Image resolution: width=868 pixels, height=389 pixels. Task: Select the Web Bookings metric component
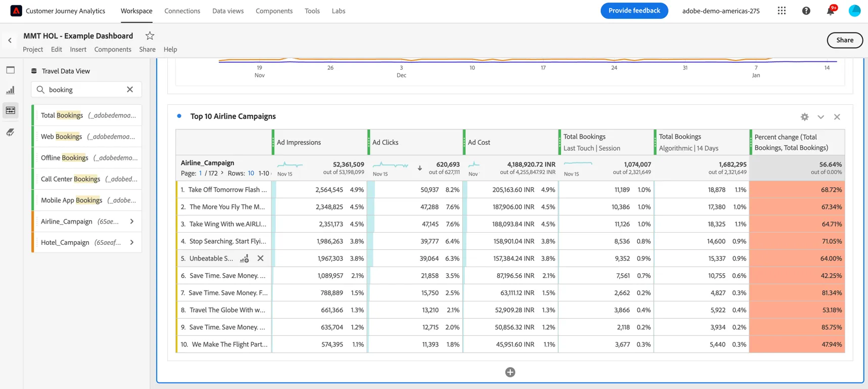point(86,137)
